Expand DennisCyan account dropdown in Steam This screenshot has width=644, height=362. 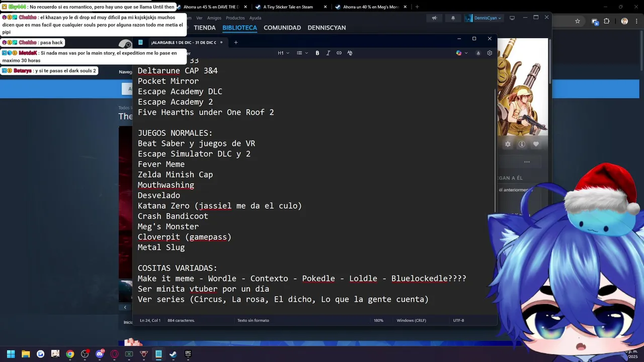[x=484, y=18]
